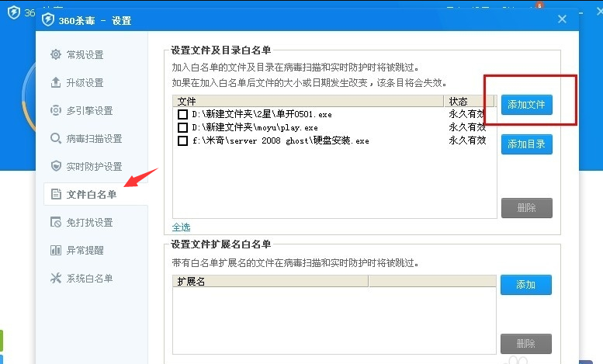Click the document icon beside 文件白名单
This screenshot has height=364, width=603.
tap(56, 194)
